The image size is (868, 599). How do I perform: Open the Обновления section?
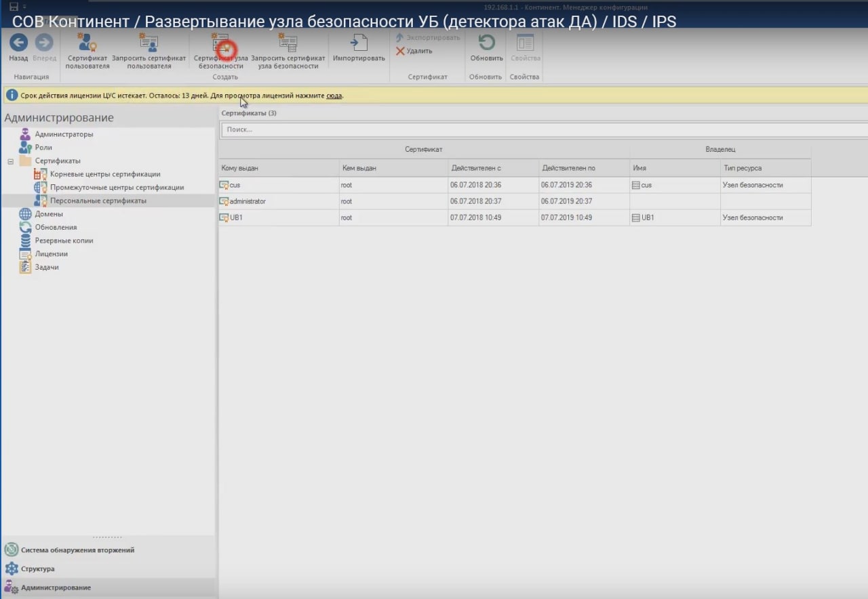[56, 227]
